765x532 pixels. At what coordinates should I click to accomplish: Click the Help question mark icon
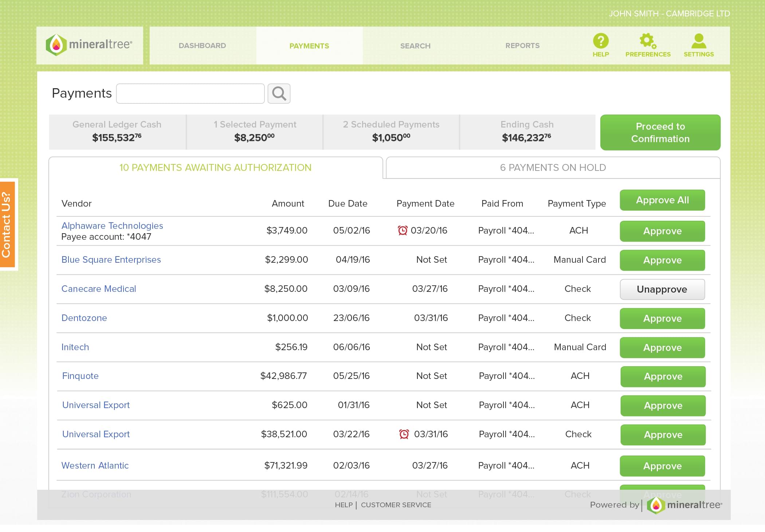click(601, 41)
